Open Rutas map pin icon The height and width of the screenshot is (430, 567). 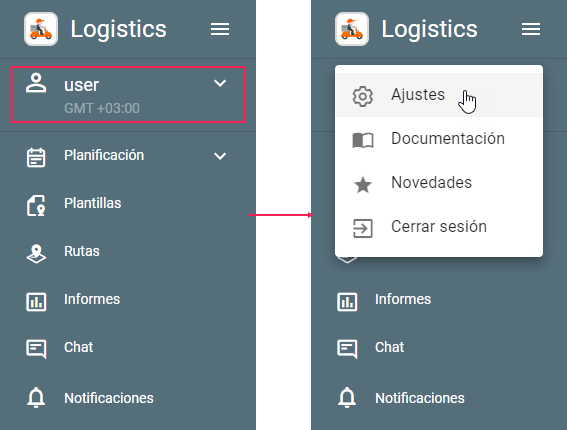[x=36, y=254]
